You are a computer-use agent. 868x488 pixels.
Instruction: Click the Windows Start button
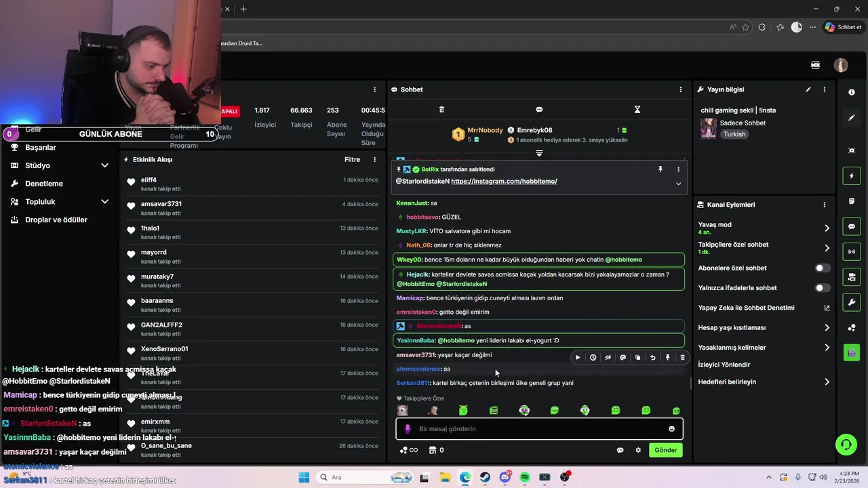(304, 477)
